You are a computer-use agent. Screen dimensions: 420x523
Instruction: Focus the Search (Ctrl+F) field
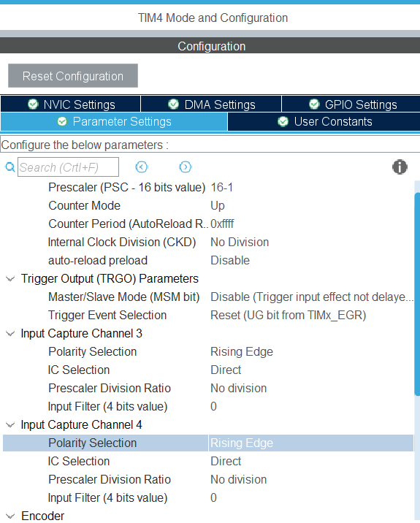point(68,167)
